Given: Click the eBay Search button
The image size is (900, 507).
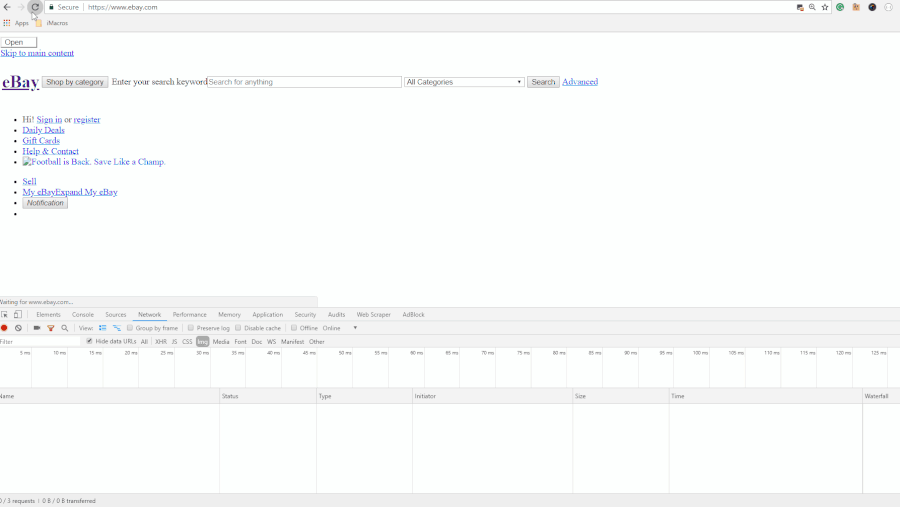Looking at the screenshot, I should point(543,82).
